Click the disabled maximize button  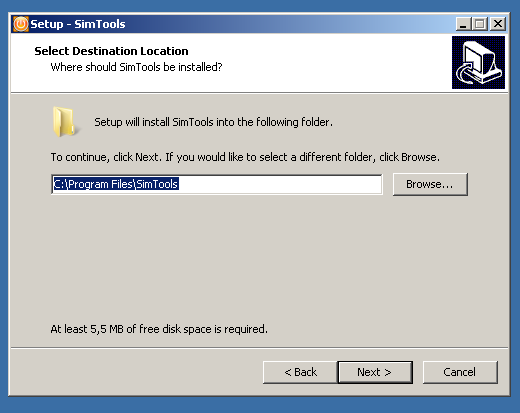(x=480, y=24)
